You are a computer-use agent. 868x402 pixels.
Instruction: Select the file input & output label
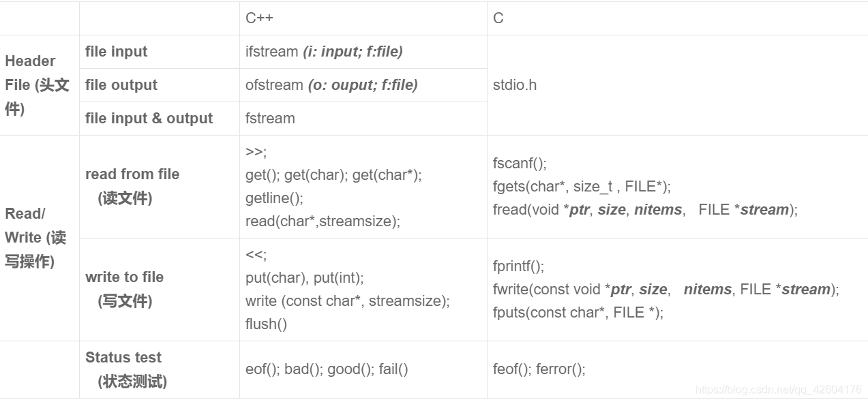149,119
